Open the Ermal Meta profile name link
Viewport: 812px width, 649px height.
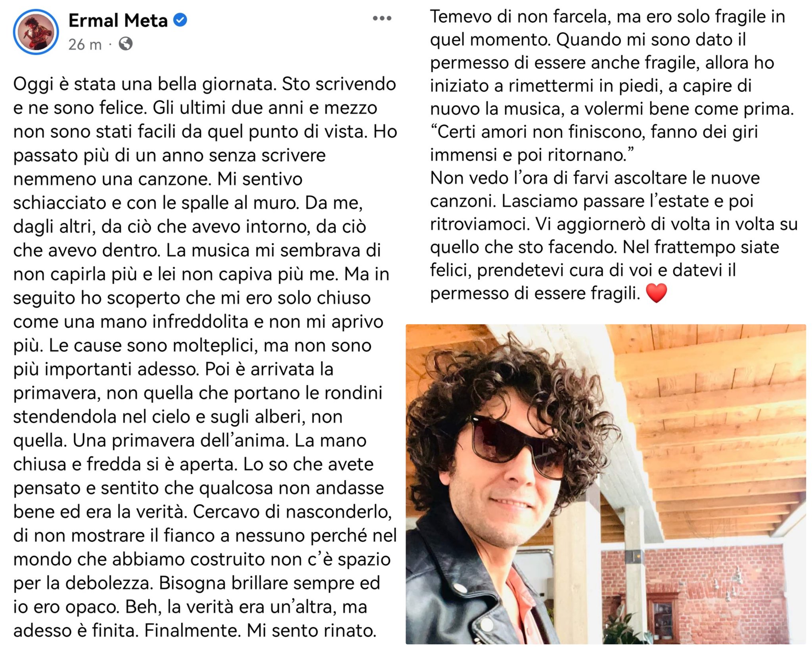click(118, 20)
